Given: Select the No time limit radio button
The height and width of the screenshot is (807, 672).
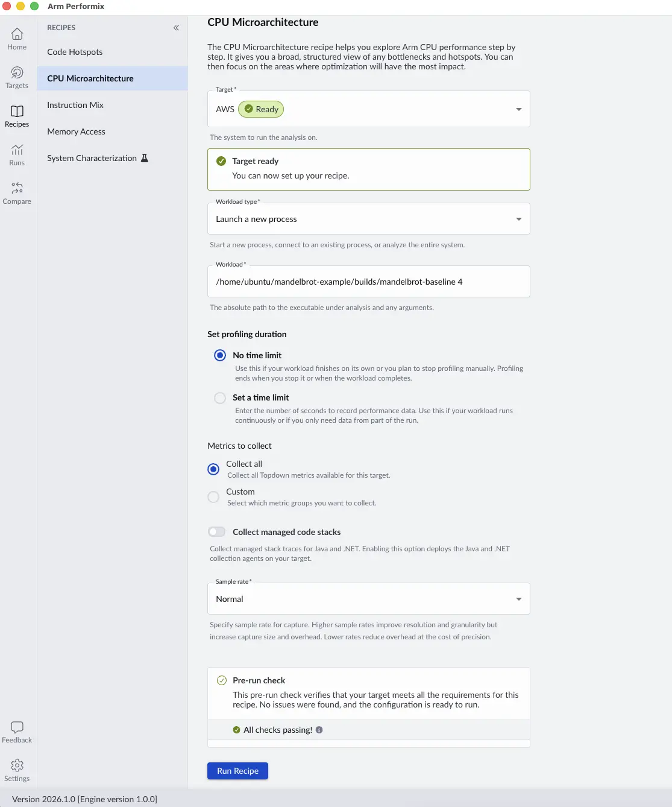Looking at the screenshot, I should [220, 355].
